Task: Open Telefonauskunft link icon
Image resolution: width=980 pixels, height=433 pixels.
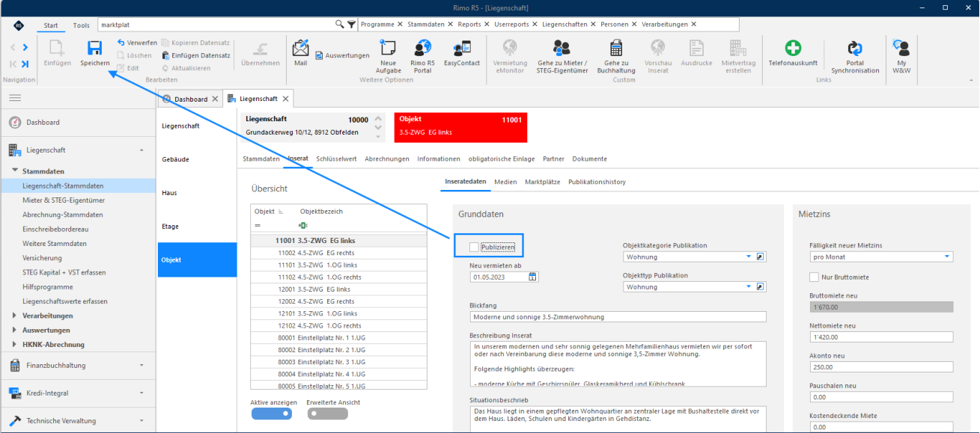Action: (x=793, y=49)
